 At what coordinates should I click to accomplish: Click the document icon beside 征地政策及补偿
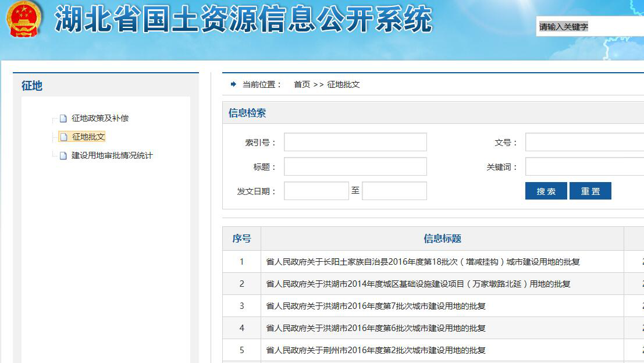tap(63, 119)
